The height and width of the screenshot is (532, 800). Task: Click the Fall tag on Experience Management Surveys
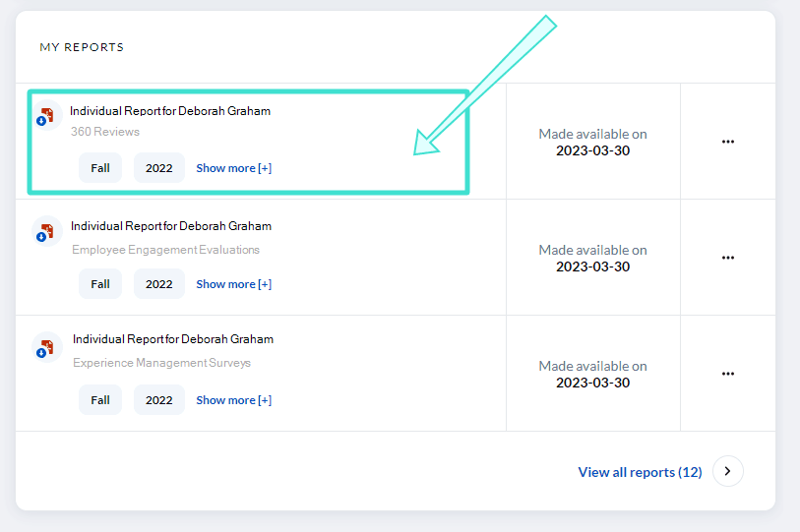(x=100, y=400)
